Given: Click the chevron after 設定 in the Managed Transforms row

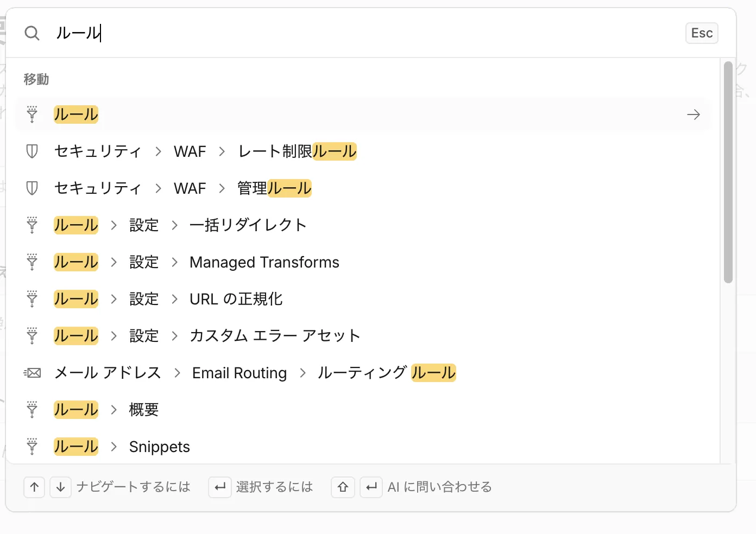Looking at the screenshot, I should pos(174,262).
